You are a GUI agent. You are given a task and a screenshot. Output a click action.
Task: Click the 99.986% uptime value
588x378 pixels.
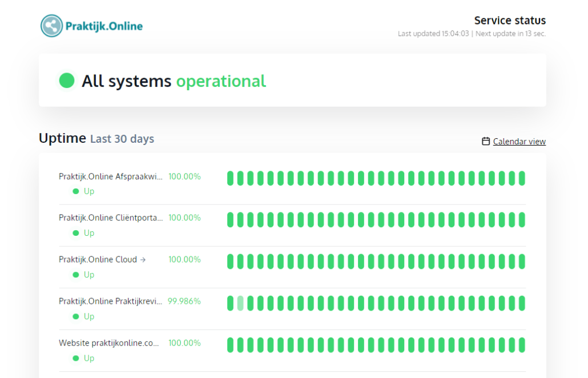[184, 301]
